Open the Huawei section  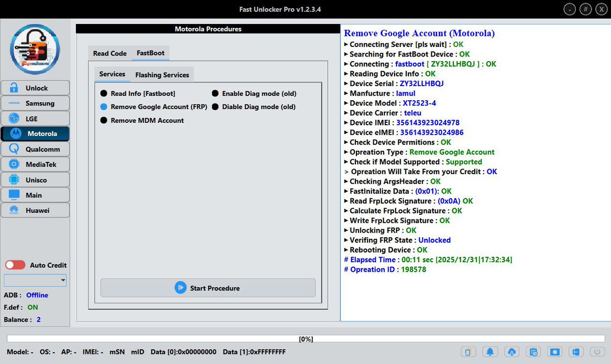tap(35, 210)
